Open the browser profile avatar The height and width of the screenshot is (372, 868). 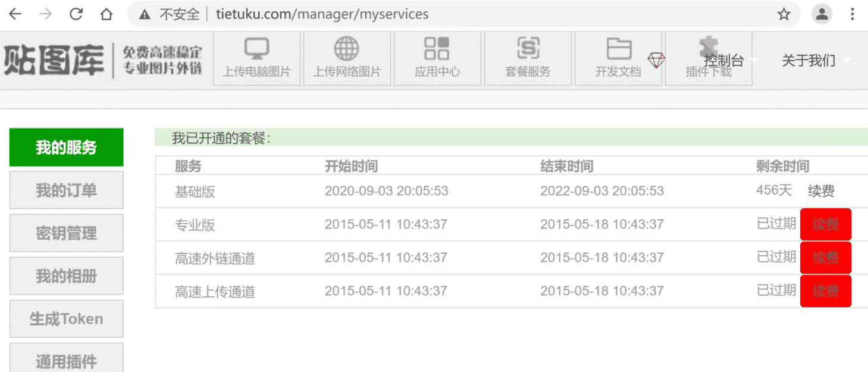coord(822,14)
